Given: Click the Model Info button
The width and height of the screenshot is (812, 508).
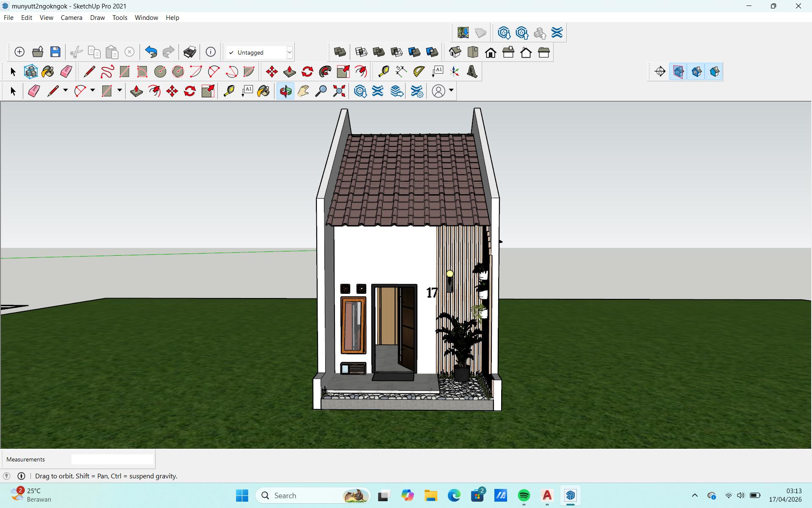Looking at the screenshot, I should (211, 52).
